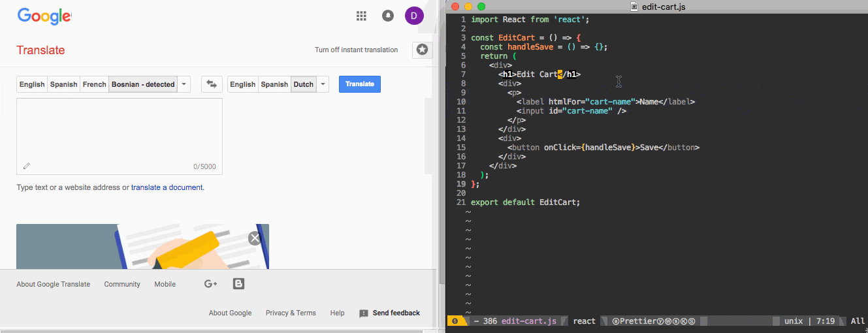This screenshot has width=868, height=333.
Task: Choose French as source language
Action: point(94,84)
